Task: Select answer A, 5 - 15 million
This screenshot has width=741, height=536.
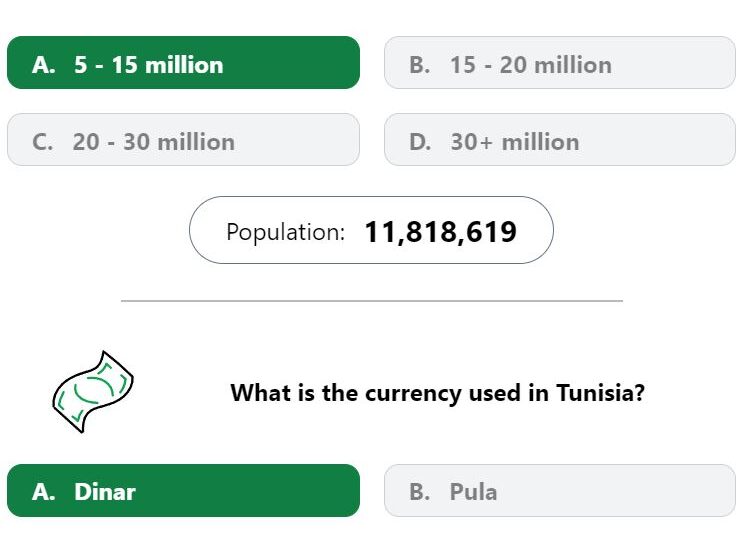Action: click(183, 62)
